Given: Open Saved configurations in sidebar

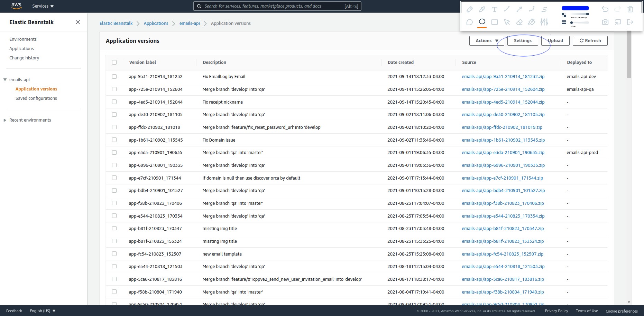Looking at the screenshot, I should pyautogui.click(x=36, y=98).
